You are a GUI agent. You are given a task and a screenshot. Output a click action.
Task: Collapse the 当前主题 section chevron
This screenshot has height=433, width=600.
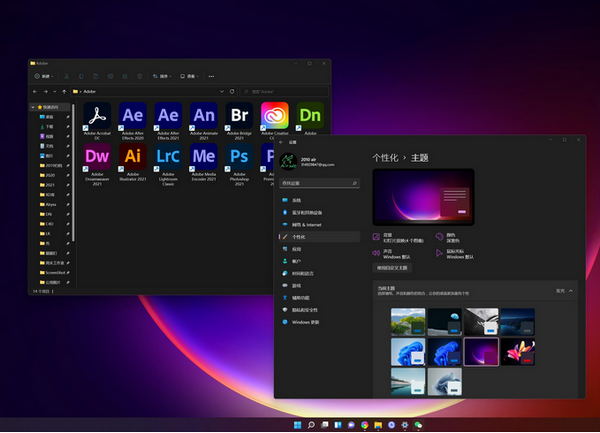click(571, 290)
